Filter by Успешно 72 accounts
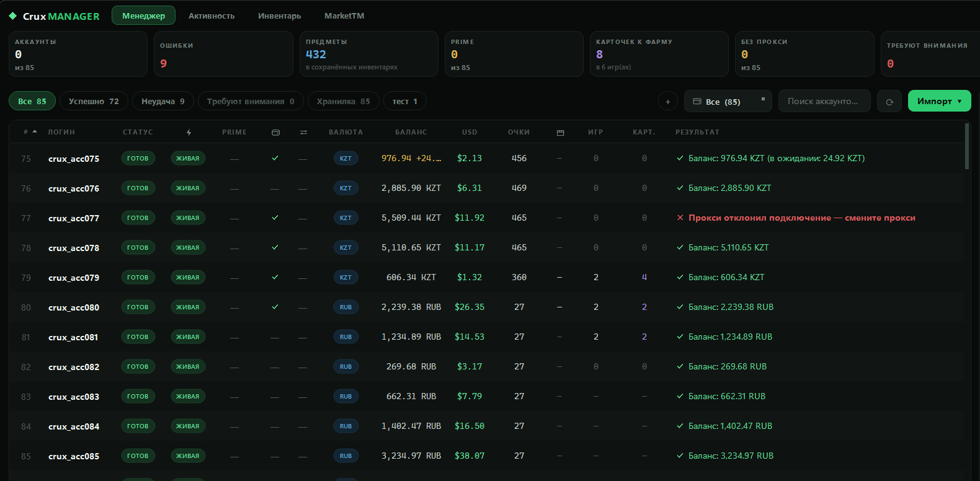Screen dimensions: 980x481 click(x=94, y=101)
